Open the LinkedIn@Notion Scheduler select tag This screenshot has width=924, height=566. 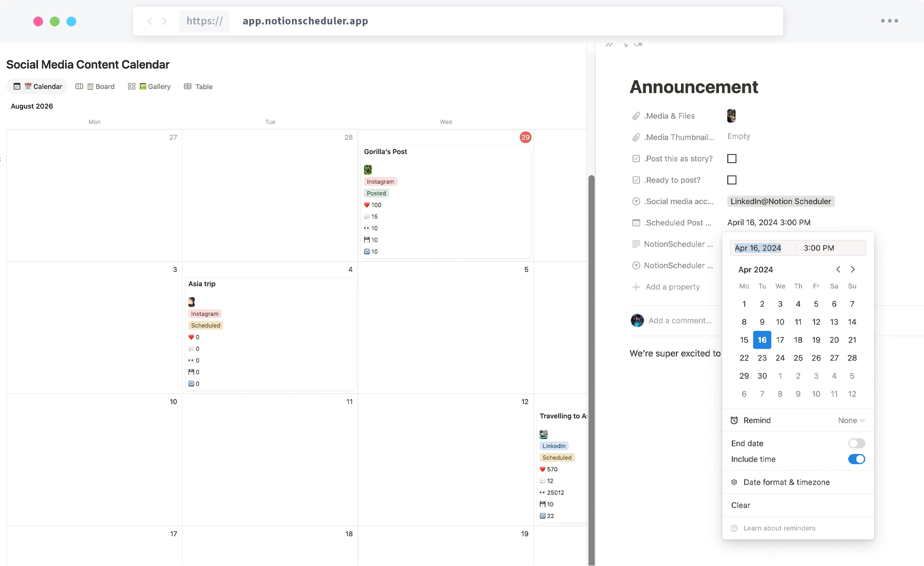tap(780, 201)
